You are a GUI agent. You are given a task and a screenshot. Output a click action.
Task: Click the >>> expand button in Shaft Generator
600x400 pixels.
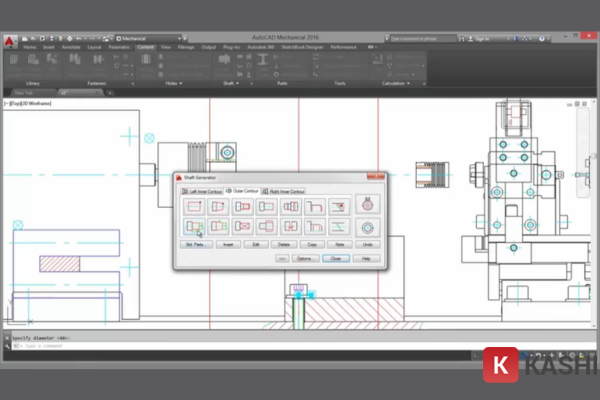pyautogui.click(x=282, y=259)
